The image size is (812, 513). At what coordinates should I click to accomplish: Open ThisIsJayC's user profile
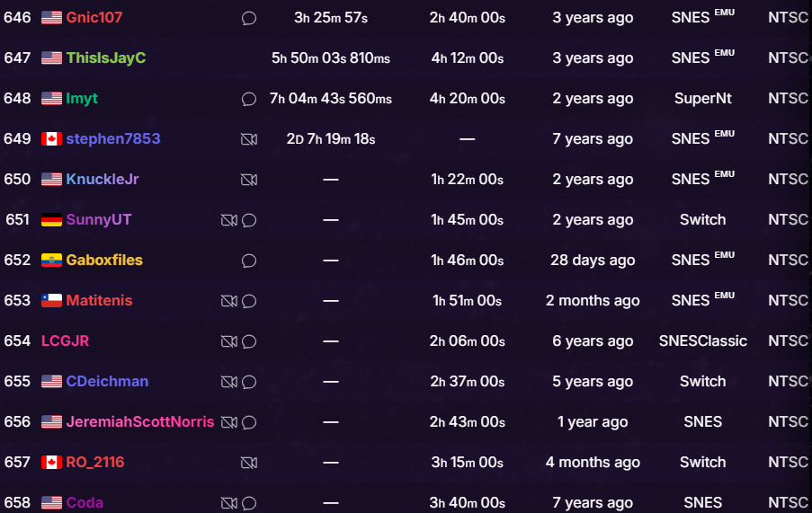click(x=105, y=58)
